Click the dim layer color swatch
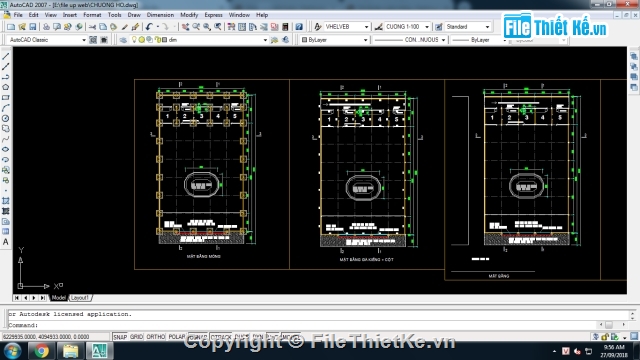The image size is (640, 360). pyautogui.click(x=164, y=40)
